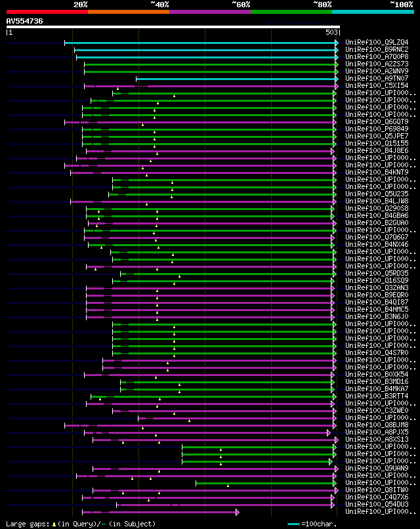The width and height of the screenshot is (420, 529).
Task: Select the UniRef100_B4NX46 label
Action: [377, 244]
